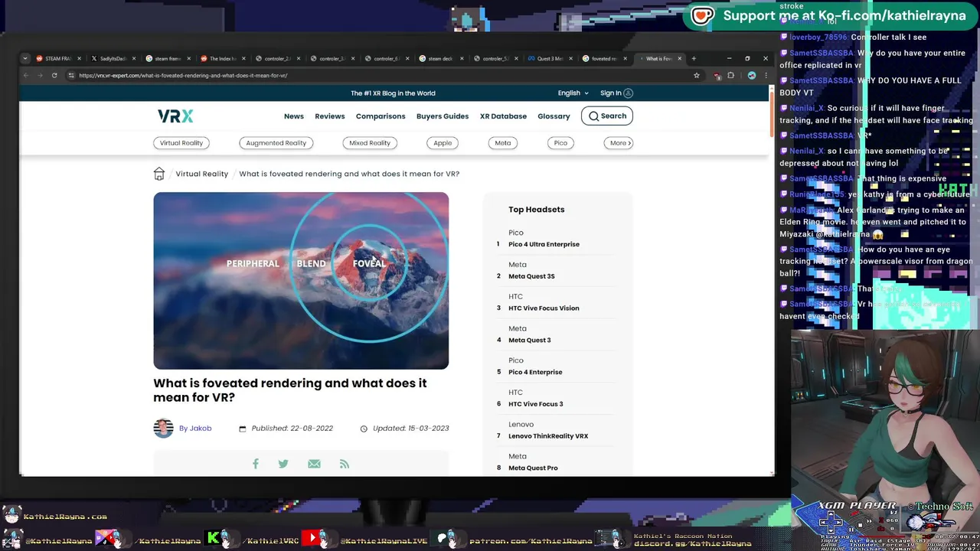
Task: Click the browser back arrow
Action: [26, 76]
